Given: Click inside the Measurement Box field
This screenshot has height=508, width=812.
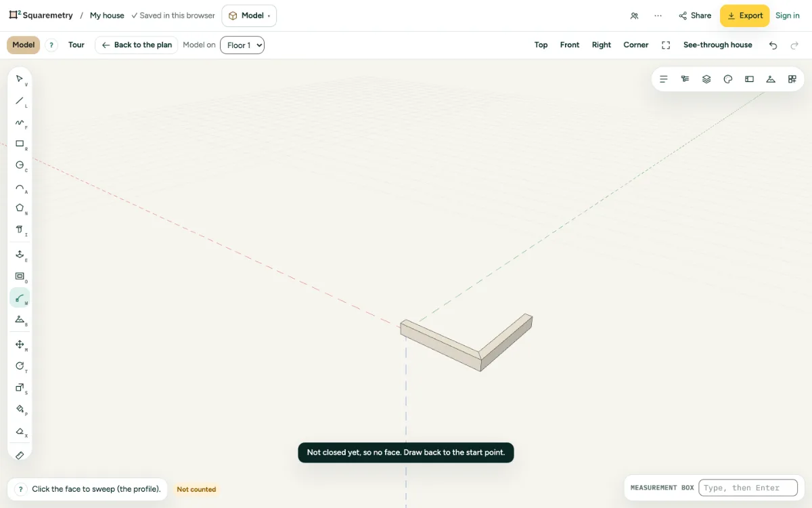Looking at the screenshot, I should [x=748, y=488].
